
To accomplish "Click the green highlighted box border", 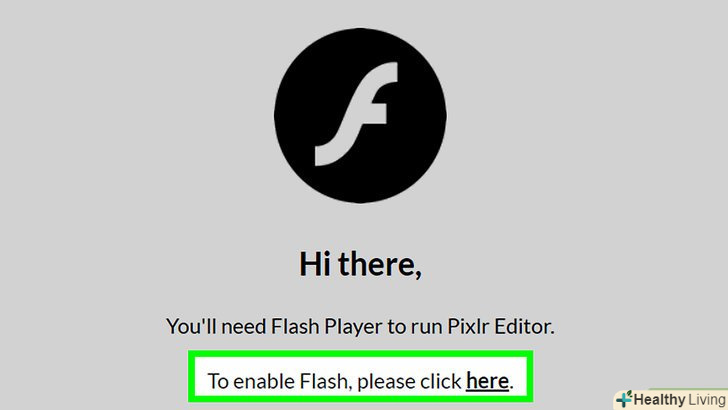I will click(360, 354).
